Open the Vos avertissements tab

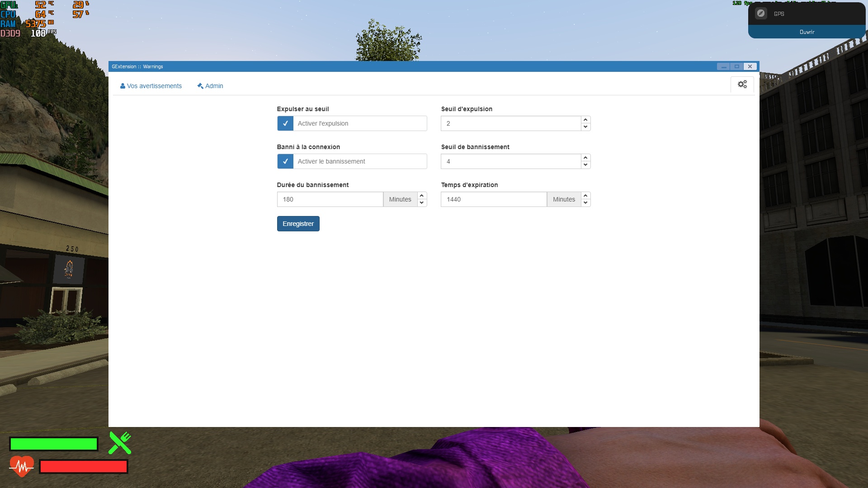(151, 86)
